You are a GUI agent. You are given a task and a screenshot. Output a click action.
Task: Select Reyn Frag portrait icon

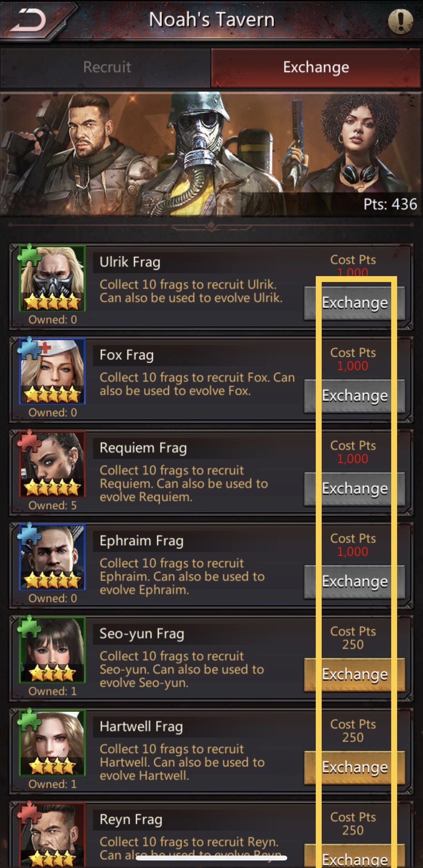52,834
